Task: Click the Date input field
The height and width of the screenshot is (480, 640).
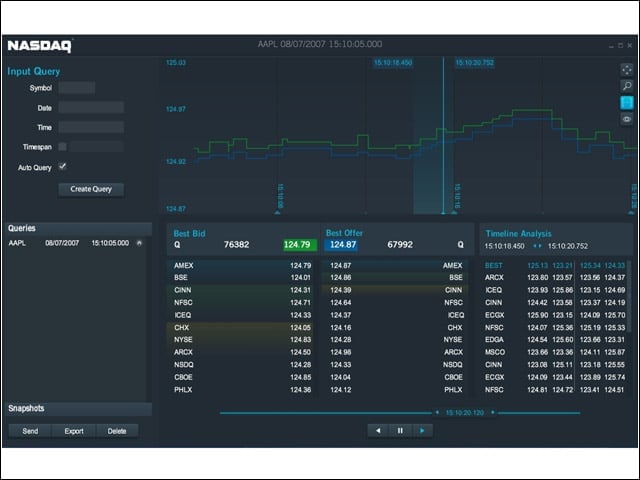Action: pos(91,107)
